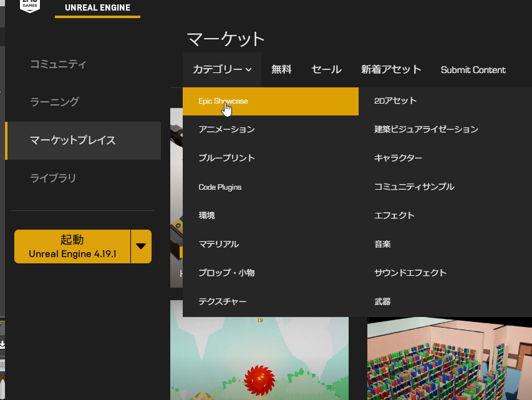The width and height of the screenshot is (532, 400).
Task: View 新着アセット new assets
Action: [x=391, y=69]
